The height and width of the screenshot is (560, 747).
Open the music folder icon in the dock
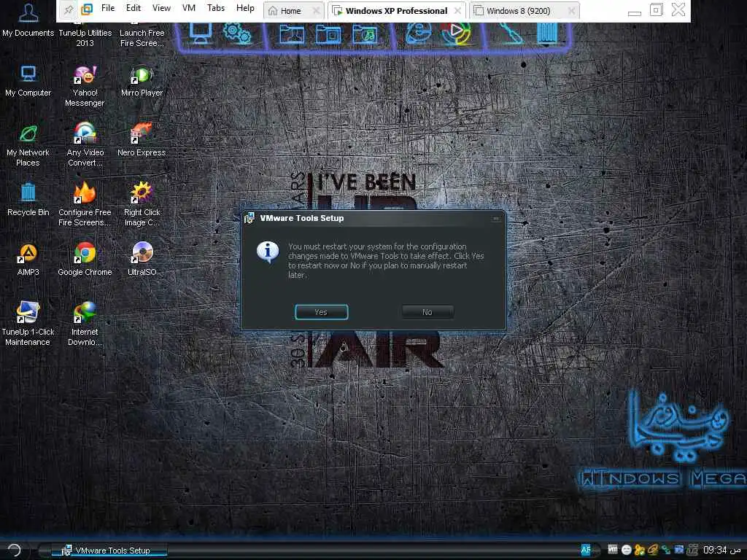[365, 34]
